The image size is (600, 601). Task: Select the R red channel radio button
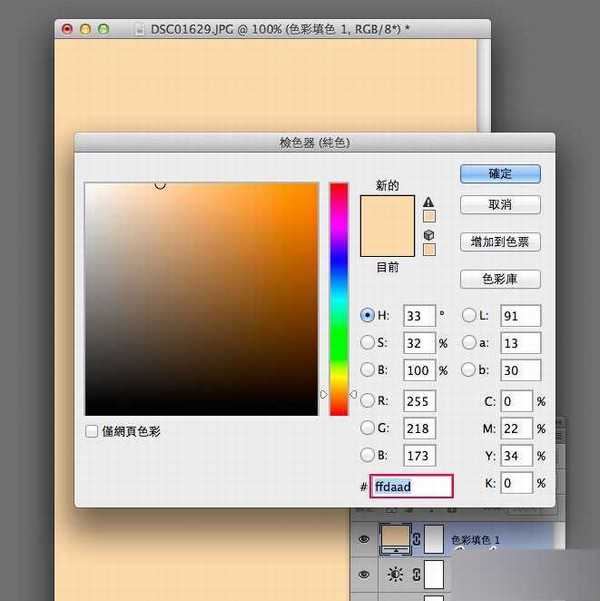point(367,401)
